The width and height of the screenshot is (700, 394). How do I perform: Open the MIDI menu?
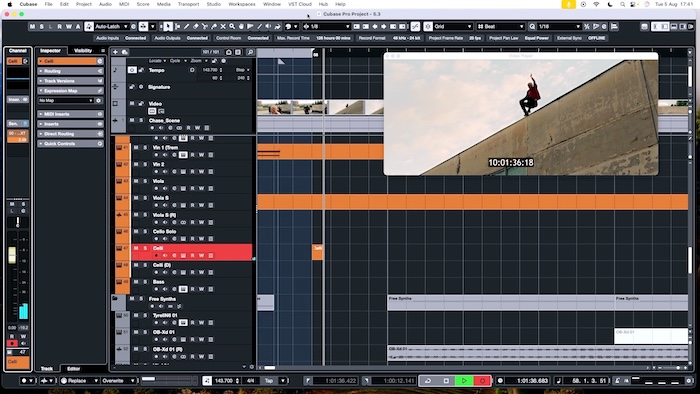tap(124, 4)
